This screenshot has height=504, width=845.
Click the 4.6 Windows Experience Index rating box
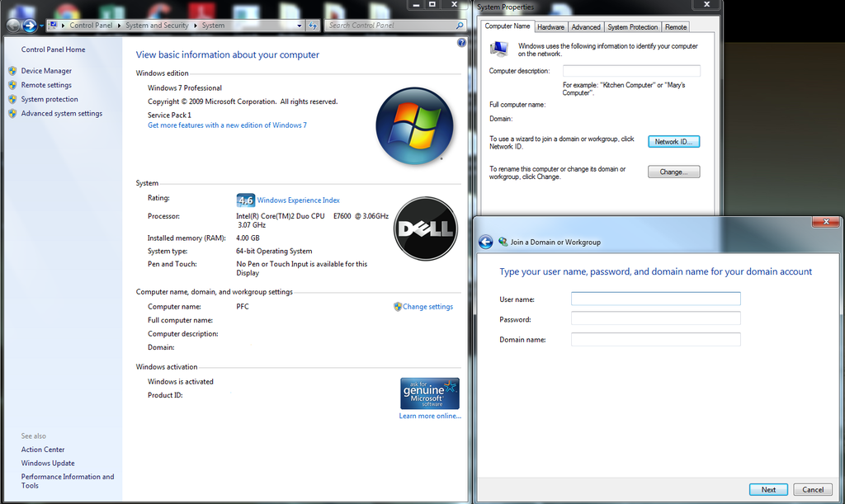coord(246,200)
